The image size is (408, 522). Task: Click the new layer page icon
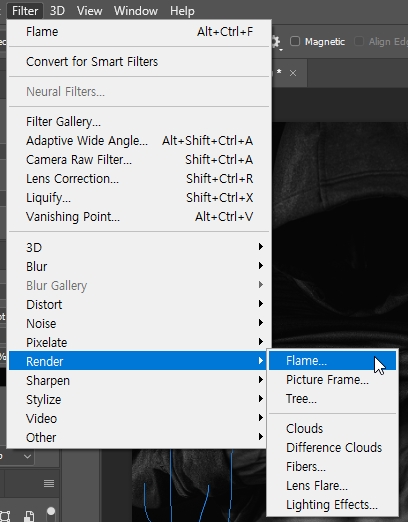pyautogui.click(x=29, y=516)
